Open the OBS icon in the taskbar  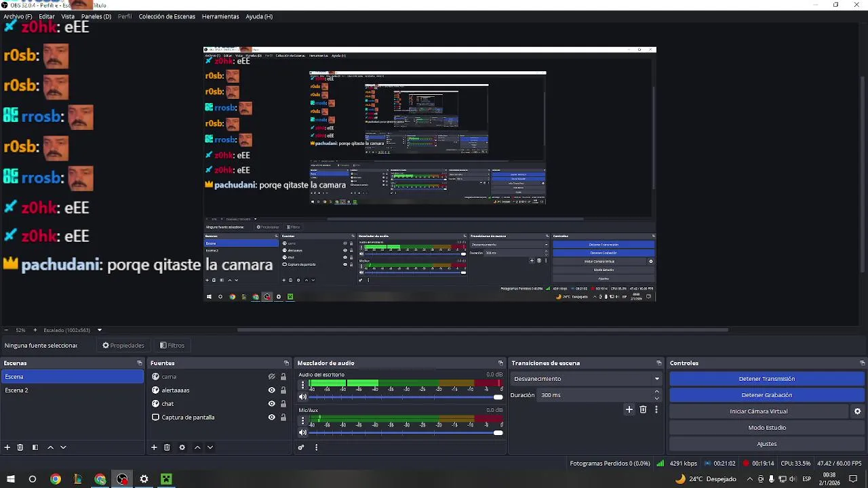point(122,479)
